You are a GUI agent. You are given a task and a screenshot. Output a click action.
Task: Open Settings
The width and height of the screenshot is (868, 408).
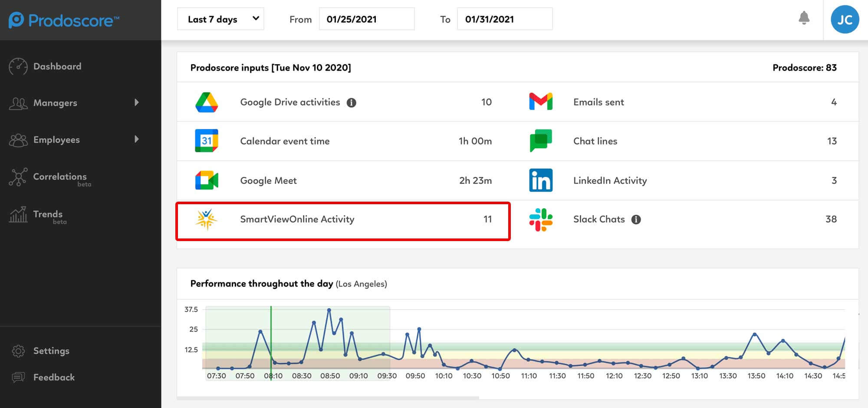click(51, 351)
